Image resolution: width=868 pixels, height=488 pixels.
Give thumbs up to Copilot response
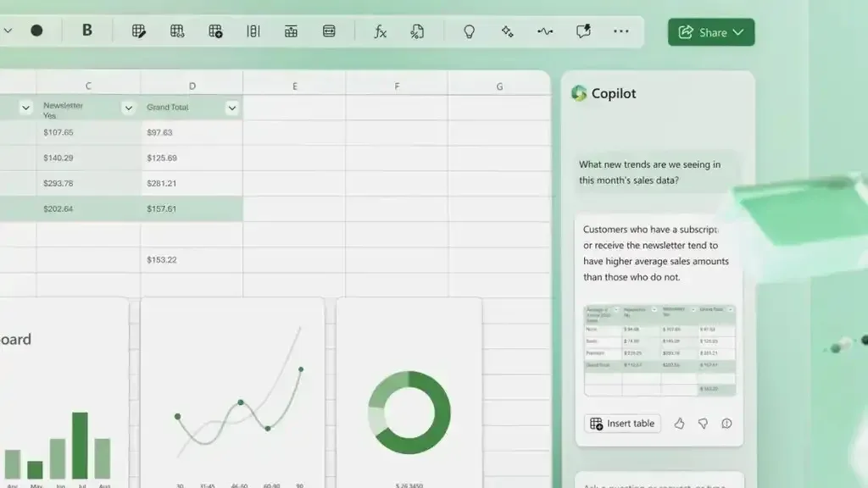click(x=679, y=424)
